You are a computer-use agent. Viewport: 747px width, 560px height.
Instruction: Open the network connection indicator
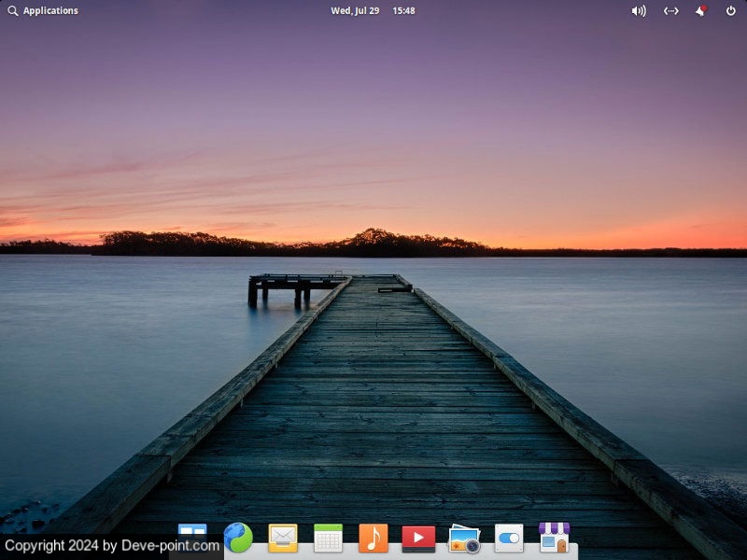tap(670, 11)
